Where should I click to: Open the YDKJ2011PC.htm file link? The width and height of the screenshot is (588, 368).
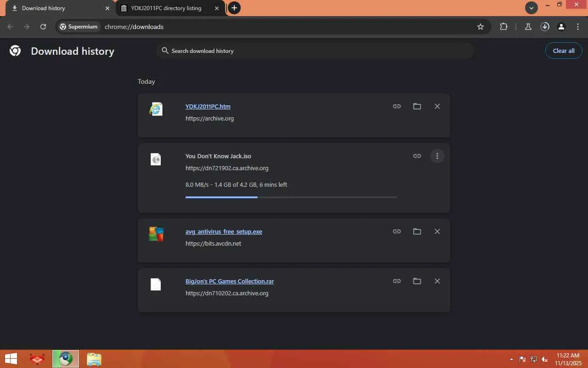(208, 106)
